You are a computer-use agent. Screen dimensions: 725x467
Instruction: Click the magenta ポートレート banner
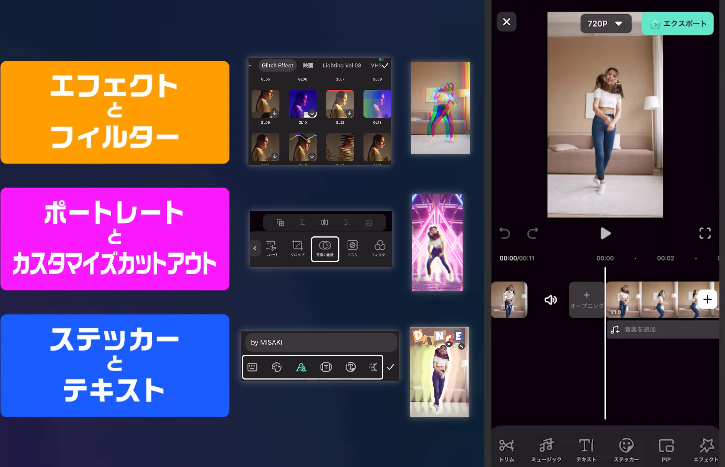(115, 239)
